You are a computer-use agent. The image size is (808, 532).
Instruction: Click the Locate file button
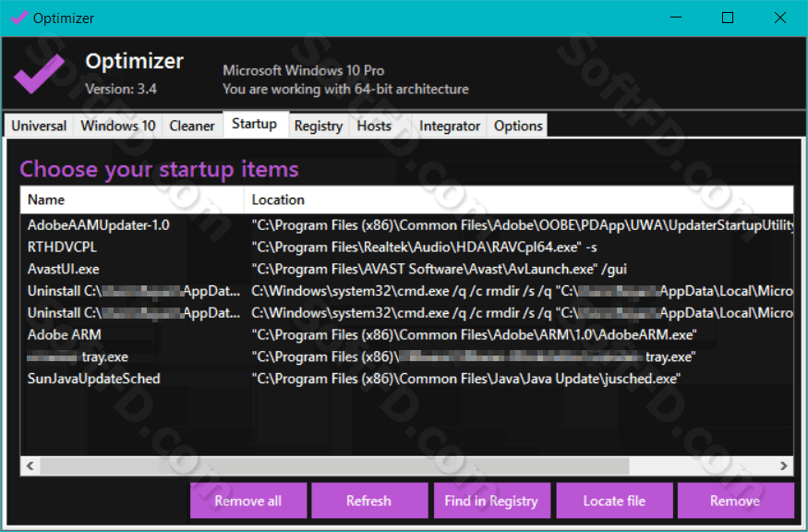tap(614, 501)
